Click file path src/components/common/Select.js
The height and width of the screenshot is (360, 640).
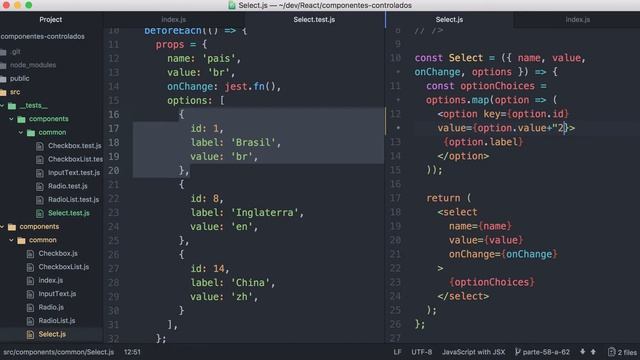tap(59, 352)
